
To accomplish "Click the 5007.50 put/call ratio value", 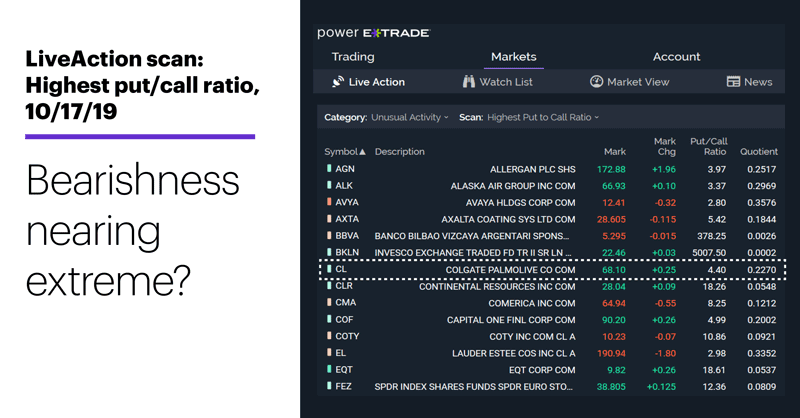I will 709,253.
